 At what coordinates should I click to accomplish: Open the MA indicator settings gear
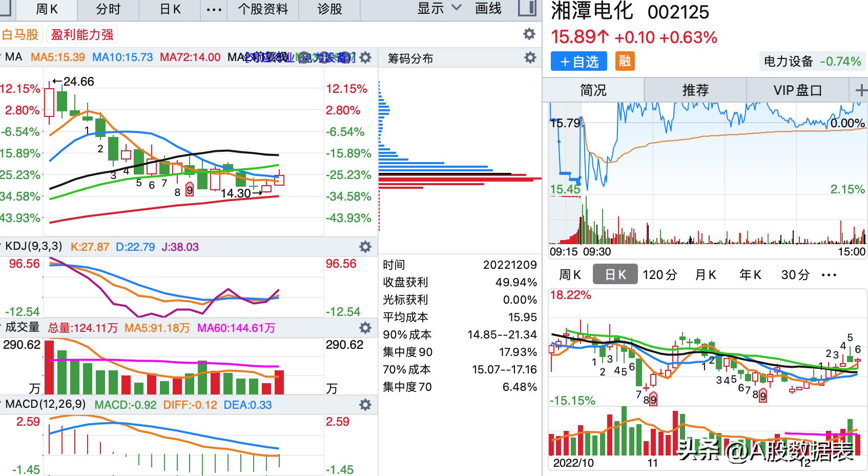pyautogui.click(x=365, y=57)
